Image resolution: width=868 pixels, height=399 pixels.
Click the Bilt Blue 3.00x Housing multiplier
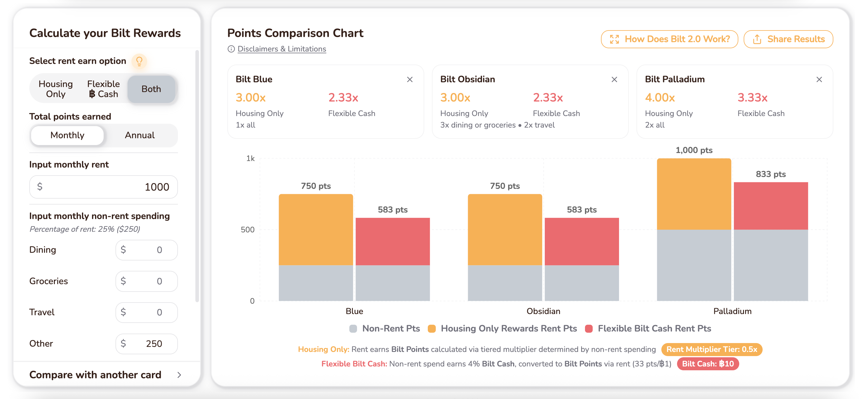(251, 98)
